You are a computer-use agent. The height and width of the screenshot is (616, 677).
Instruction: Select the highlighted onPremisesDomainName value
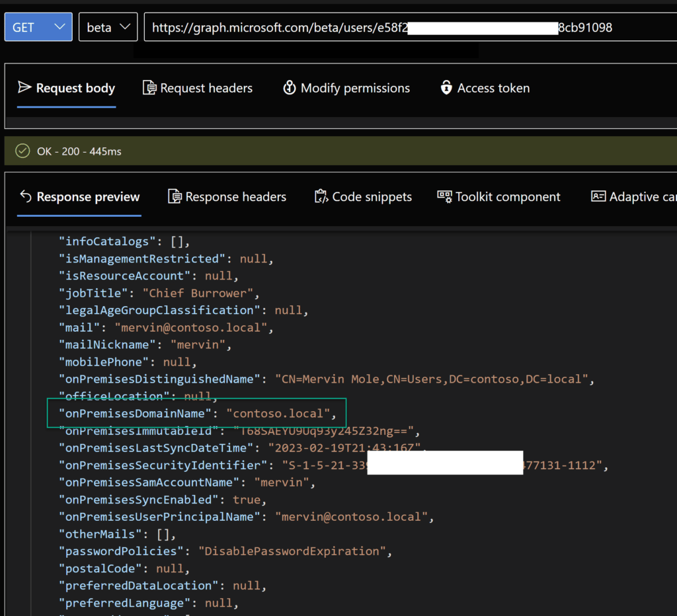tap(282, 413)
